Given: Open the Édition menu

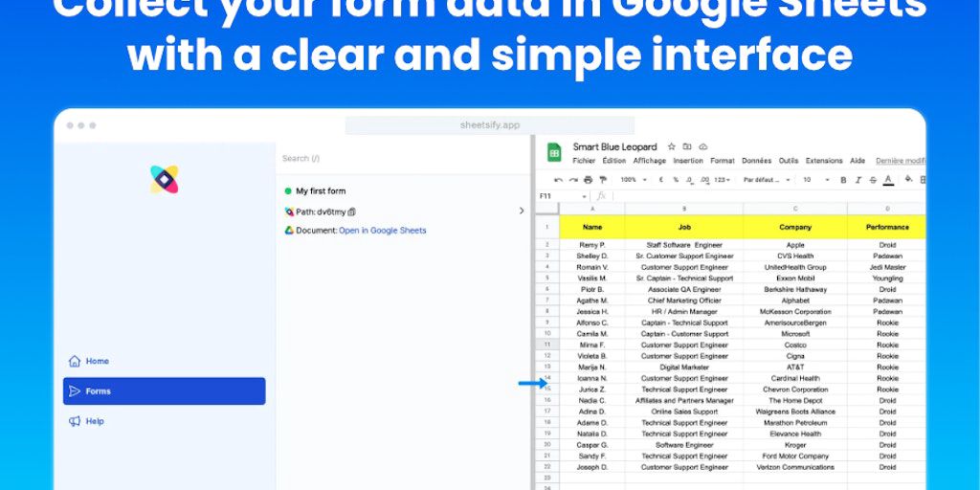Looking at the screenshot, I should click(x=614, y=161).
